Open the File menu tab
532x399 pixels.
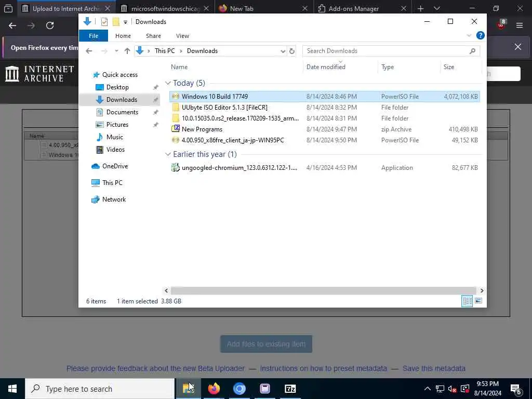click(94, 36)
